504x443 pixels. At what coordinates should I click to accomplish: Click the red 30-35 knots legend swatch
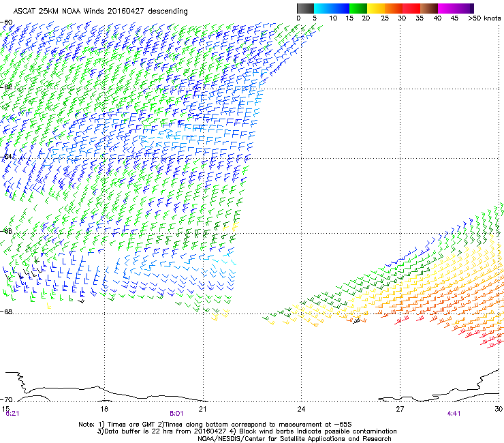(411, 8)
